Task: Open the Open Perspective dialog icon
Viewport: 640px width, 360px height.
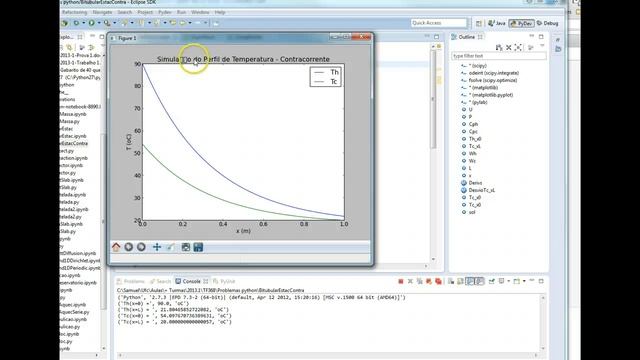Action: pos(479,23)
